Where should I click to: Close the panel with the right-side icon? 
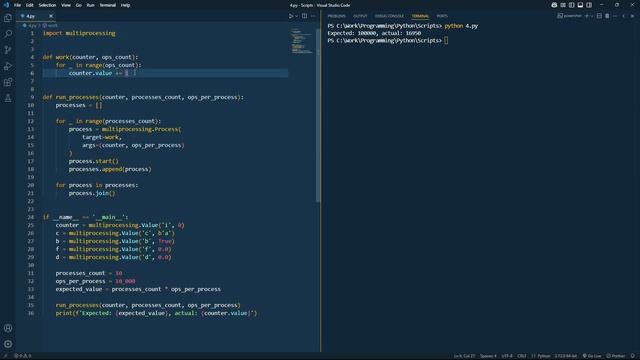tap(632, 16)
